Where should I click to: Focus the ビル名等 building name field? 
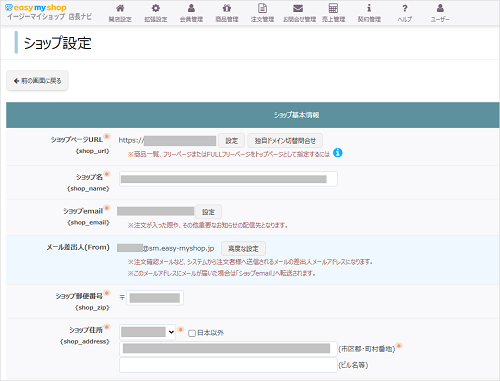pyautogui.click(x=228, y=365)
